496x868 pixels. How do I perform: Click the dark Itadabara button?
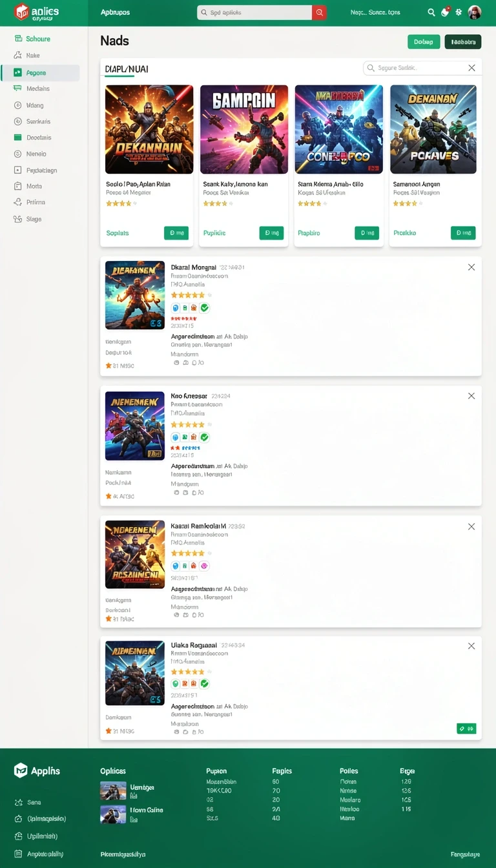[x=463, y=42]
